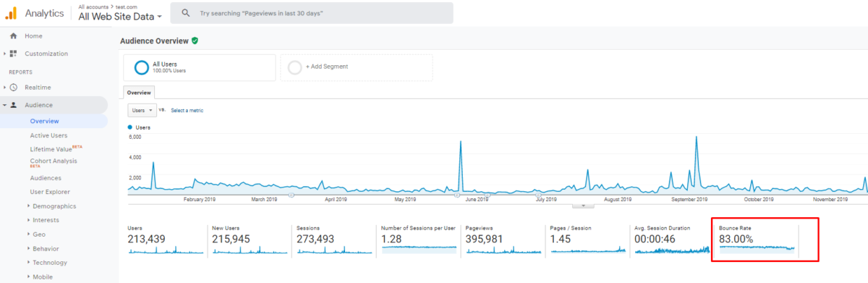Collapse the Audience section arrow
Image resolution: width=868 pixels, height=283 pixels.
pyautogui.click(x=4, y=105)
